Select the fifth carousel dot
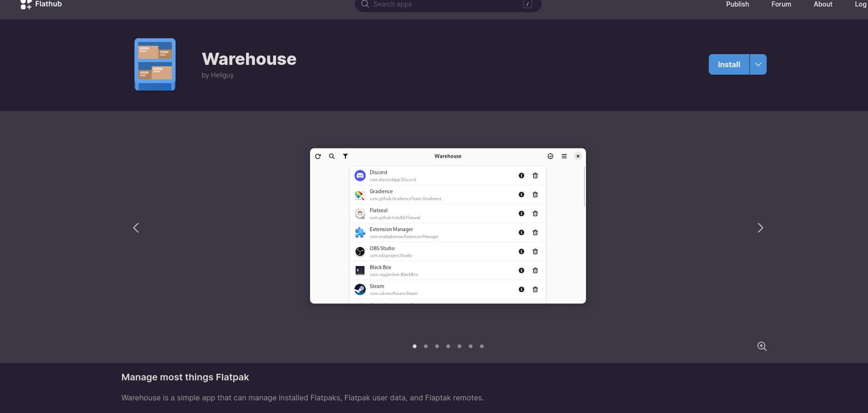The height and width of the screenshot is (413, 868). pyautogui.click(x=459, y=346)
